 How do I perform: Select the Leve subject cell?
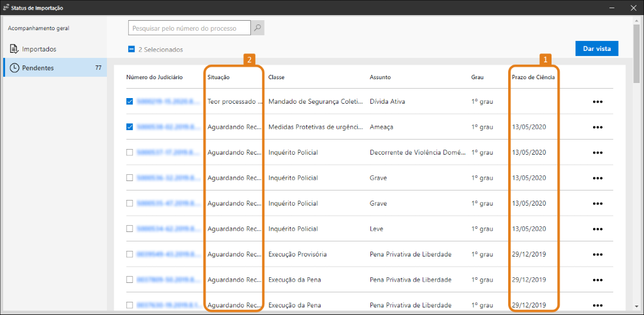[376, 229]
